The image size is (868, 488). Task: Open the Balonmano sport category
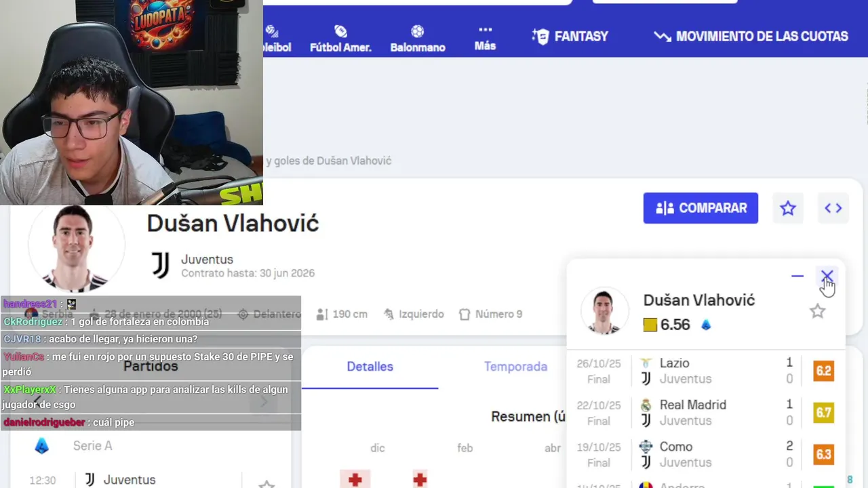pos(418,39)
